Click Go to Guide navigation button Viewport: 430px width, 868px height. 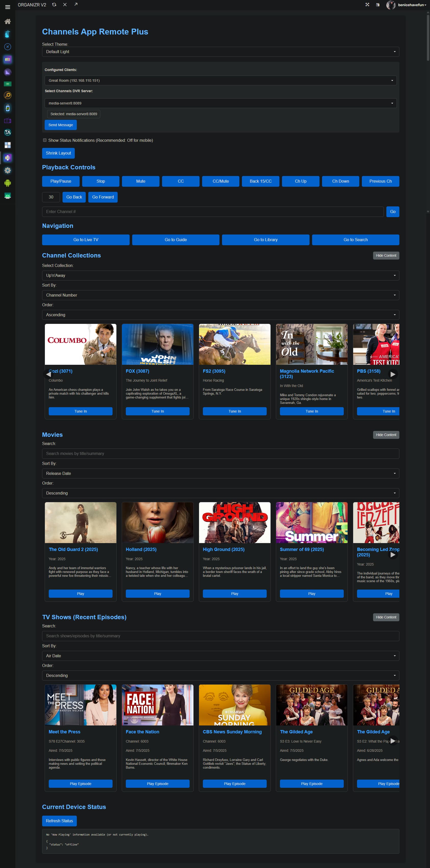coord(175,240)
